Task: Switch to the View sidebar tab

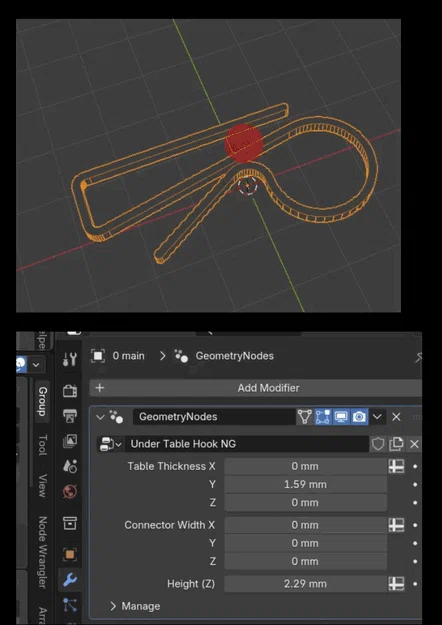Action: pyautogui.click(x=42, y=485)
